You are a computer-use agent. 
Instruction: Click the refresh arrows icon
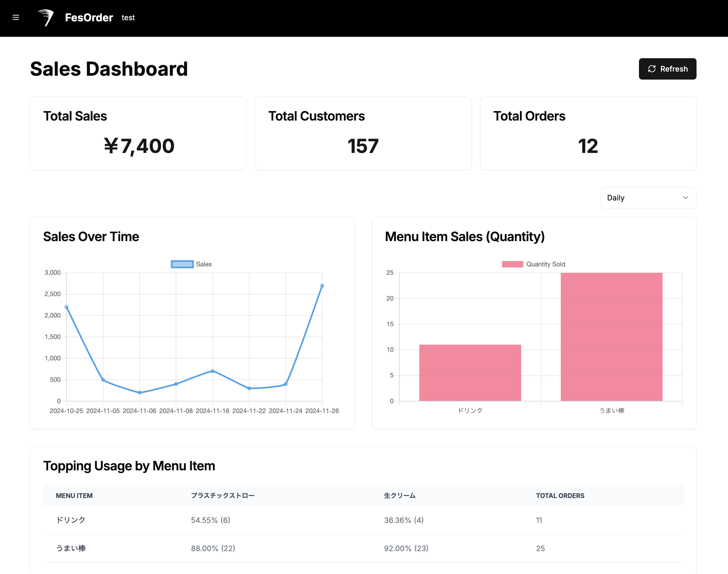pyautogui.click(x=651, y=69)
